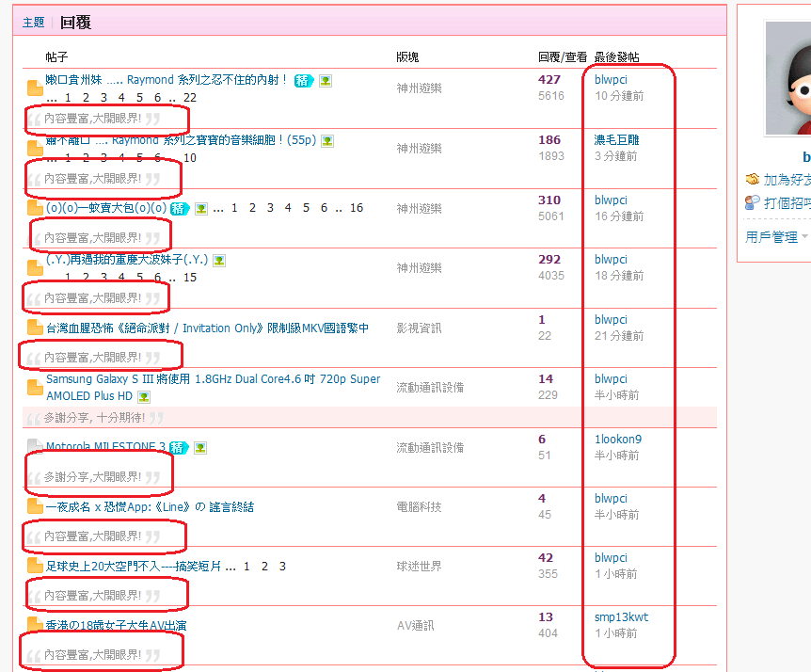Image resolution: width=811 pixels, height=672 pixels.
Task: Click gray document icon before Motorola MILESTONE 3
Action: pos(35,447)
